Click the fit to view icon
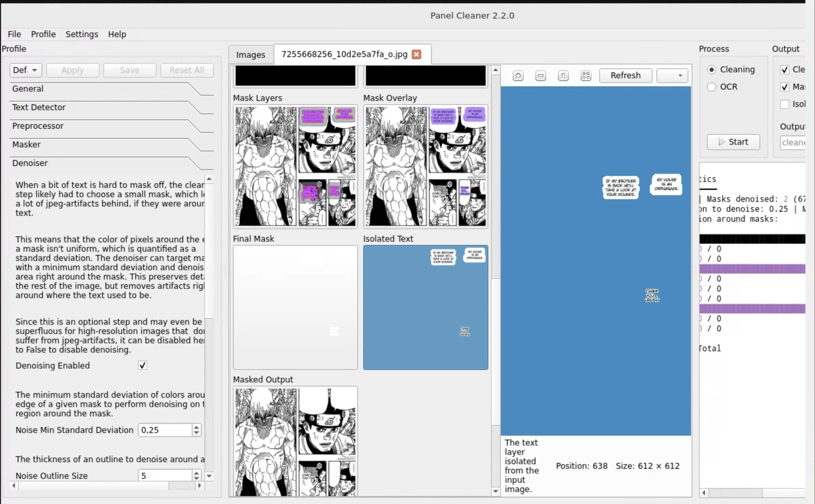The width and height of the screenshot is (815, 504). pos(586,76)
